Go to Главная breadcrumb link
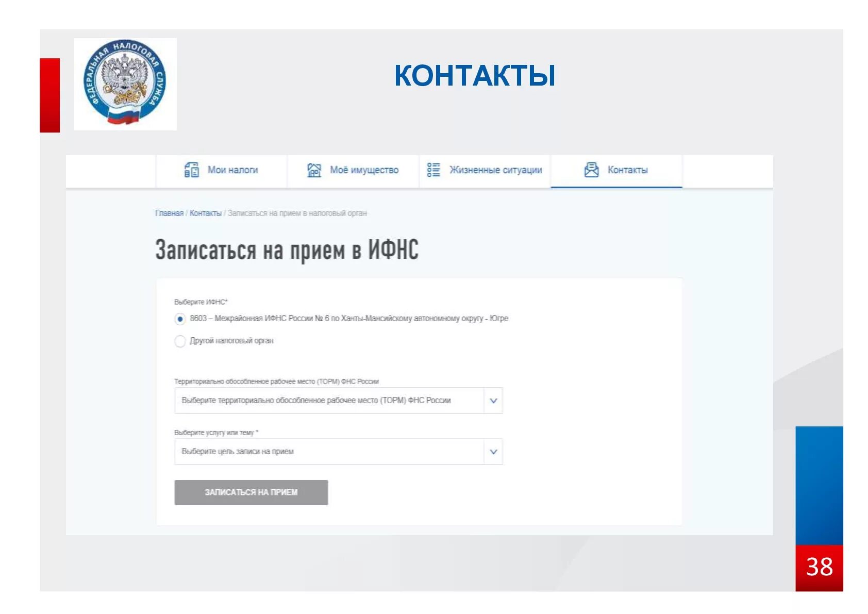The height and width of the screenshot is (614, 868). point(169,213)
